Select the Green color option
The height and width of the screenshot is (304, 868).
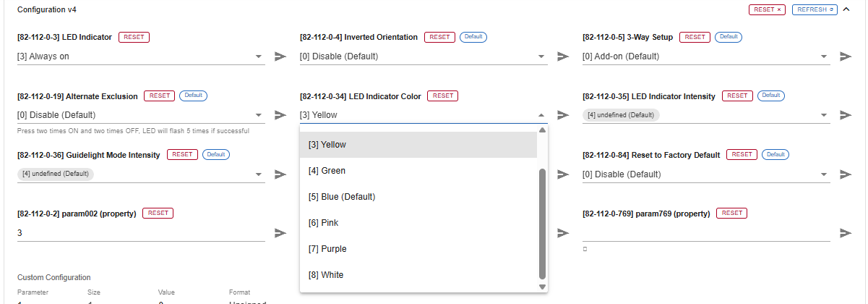(418, 171)
